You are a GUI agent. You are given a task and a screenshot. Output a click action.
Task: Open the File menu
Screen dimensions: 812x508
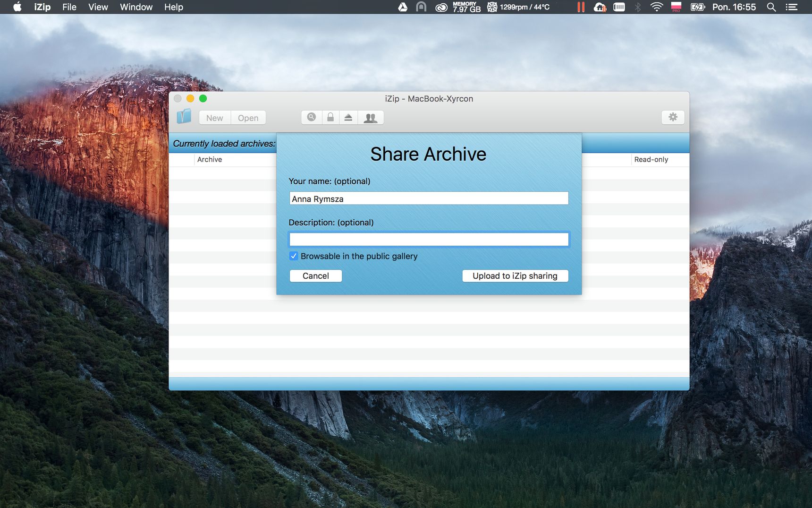click(x=69, y=7)
